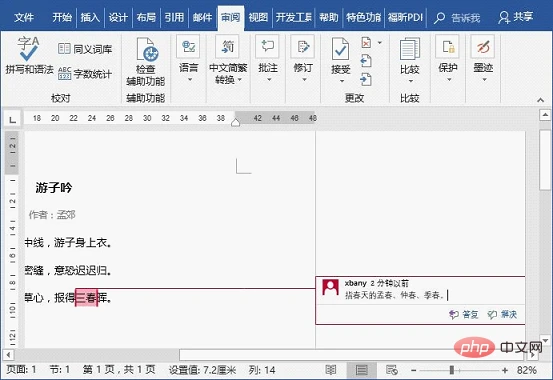Click the zoom slider handle
This screenshot has width=553, height=380.
coord(452,370)
